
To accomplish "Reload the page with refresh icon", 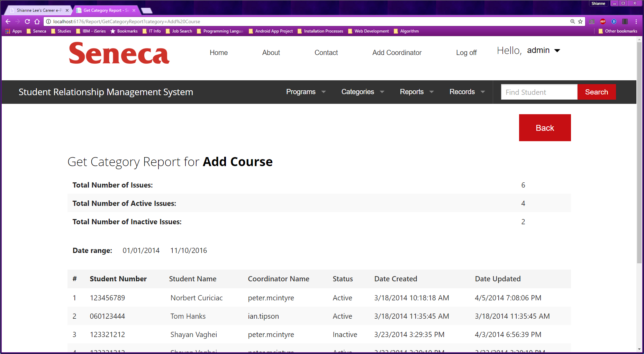I will pos(27,21).
